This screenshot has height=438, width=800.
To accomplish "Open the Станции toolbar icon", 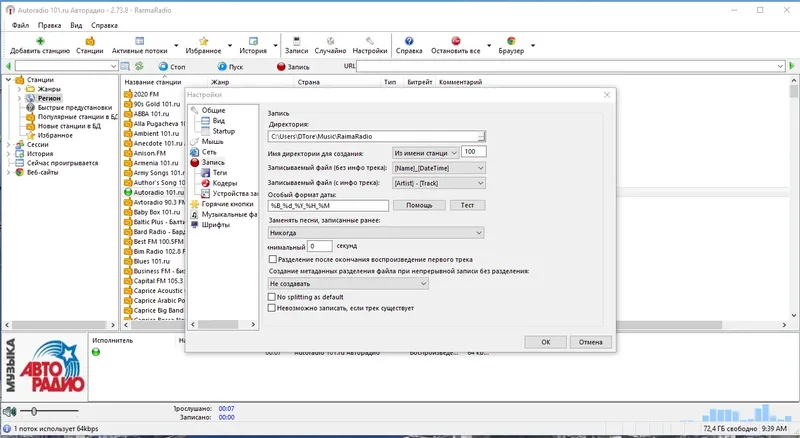I will click(x=90, y=41).
